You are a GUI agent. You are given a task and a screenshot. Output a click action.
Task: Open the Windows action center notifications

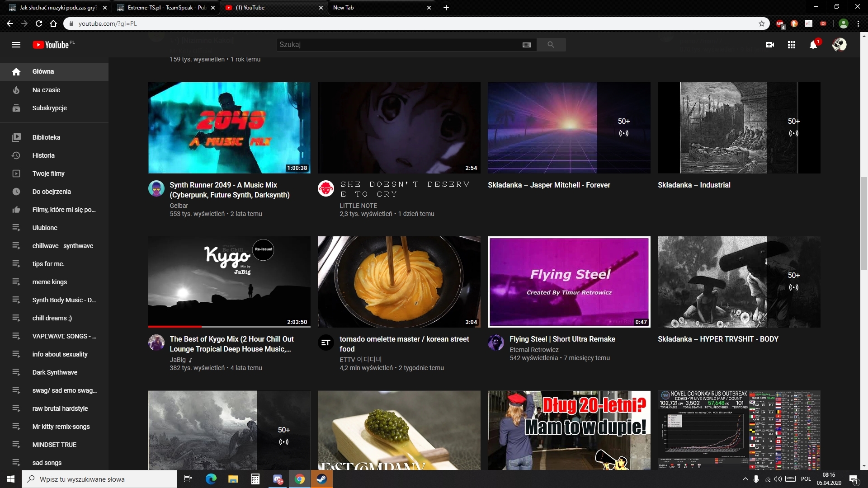click(x=854, y=479)
